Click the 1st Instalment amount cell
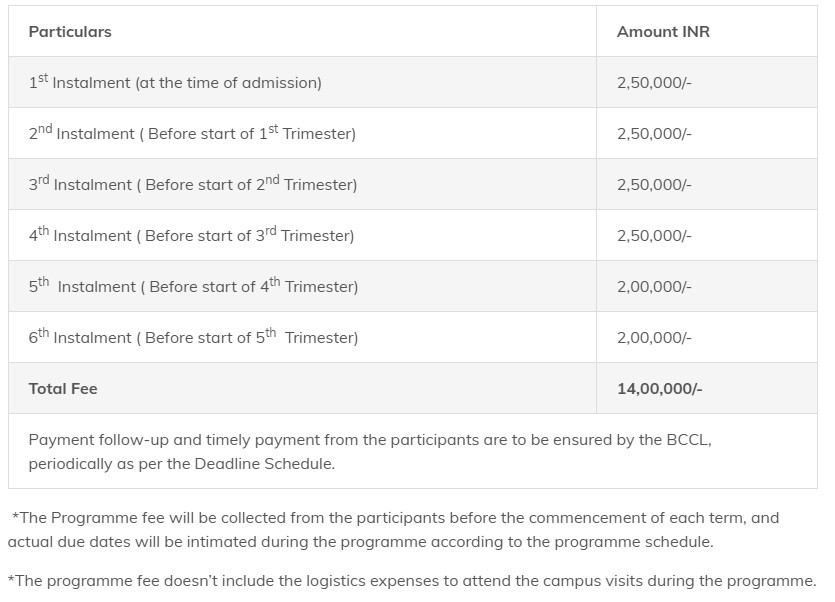 [654, 83]
